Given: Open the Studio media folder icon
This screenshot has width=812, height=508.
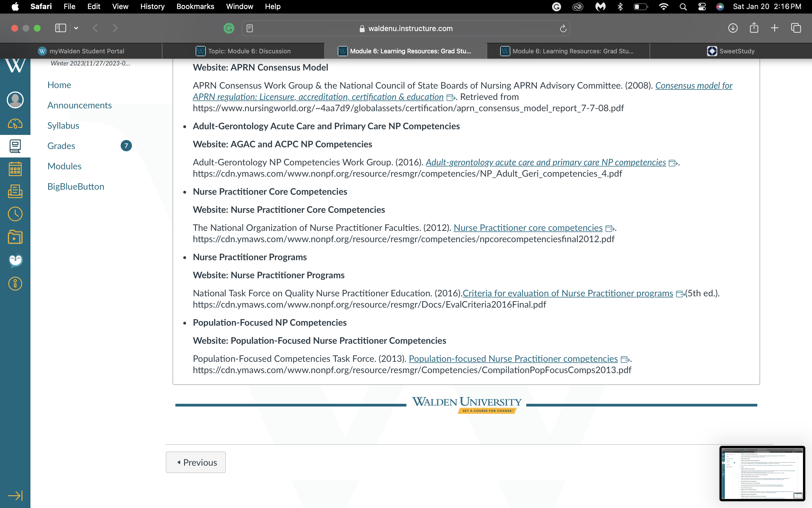Looking at the screenshot, I should point(15,237).
